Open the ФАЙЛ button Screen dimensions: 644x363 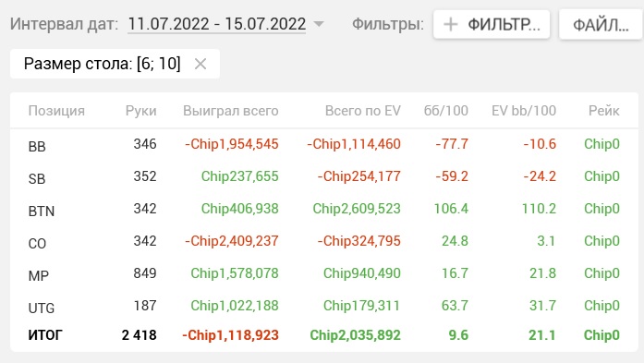click(601, 25)
